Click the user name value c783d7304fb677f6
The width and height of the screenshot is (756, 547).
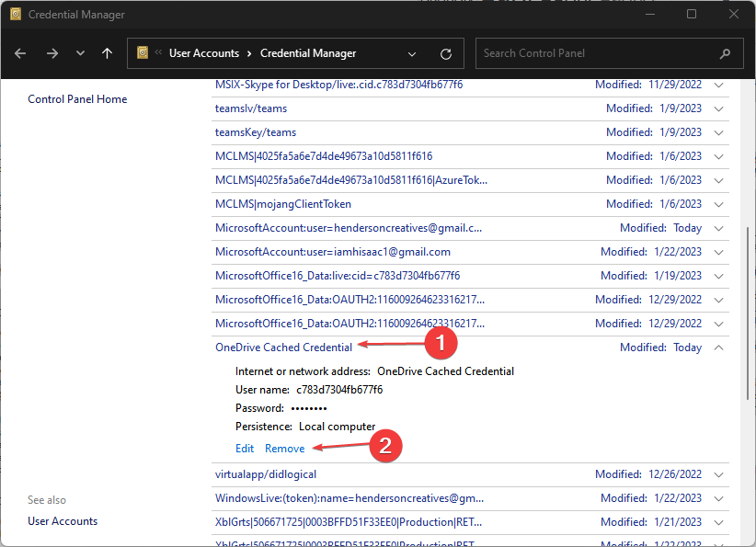(339, 390)
